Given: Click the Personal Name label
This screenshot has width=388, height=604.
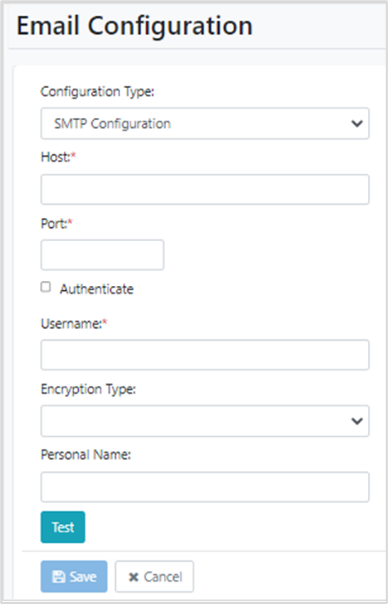Looking at the screenshot, I should coord(86,455).
